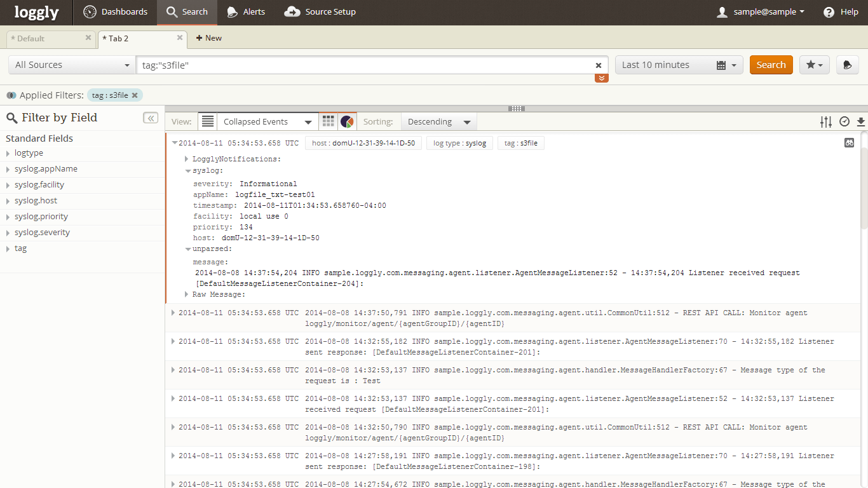Expand the 14:32:53,137 MessageHandlerFactory event

[x=173, y=370]
